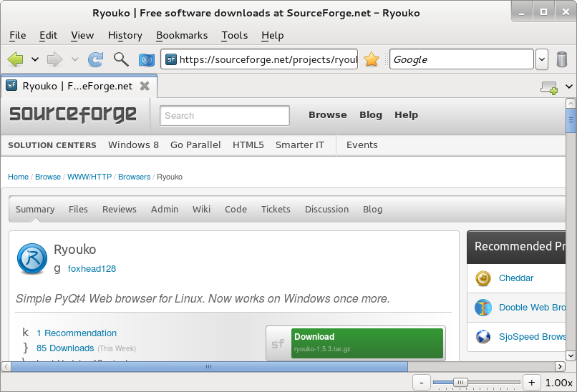Viewport: 577px width, 392px height.
Task: Click the horizontal scrollbar thumb
Action: click(x=209, y=367)
